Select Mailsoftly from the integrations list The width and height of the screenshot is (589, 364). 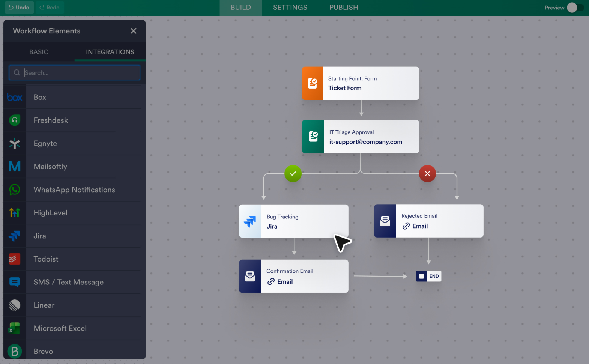50,167
